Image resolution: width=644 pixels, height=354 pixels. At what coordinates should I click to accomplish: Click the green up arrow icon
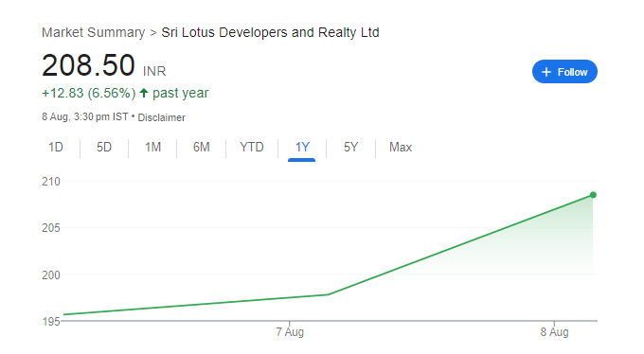pyautogui.click(x=144, y=93)
